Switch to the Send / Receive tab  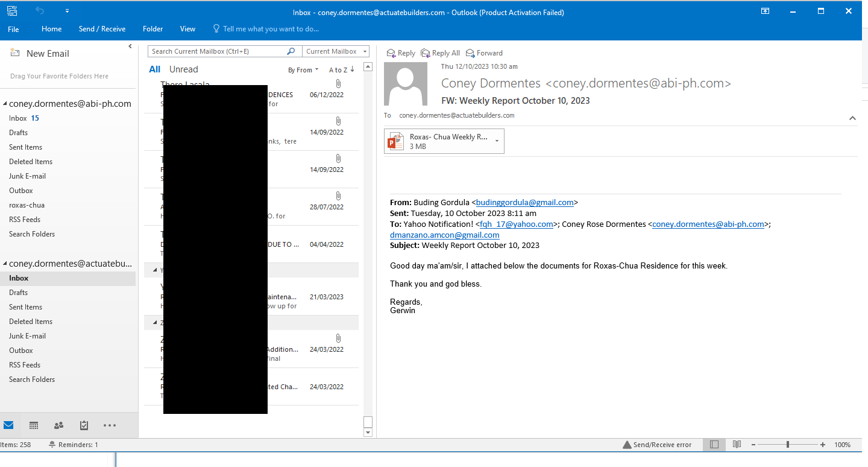click(x=102, y=29)
